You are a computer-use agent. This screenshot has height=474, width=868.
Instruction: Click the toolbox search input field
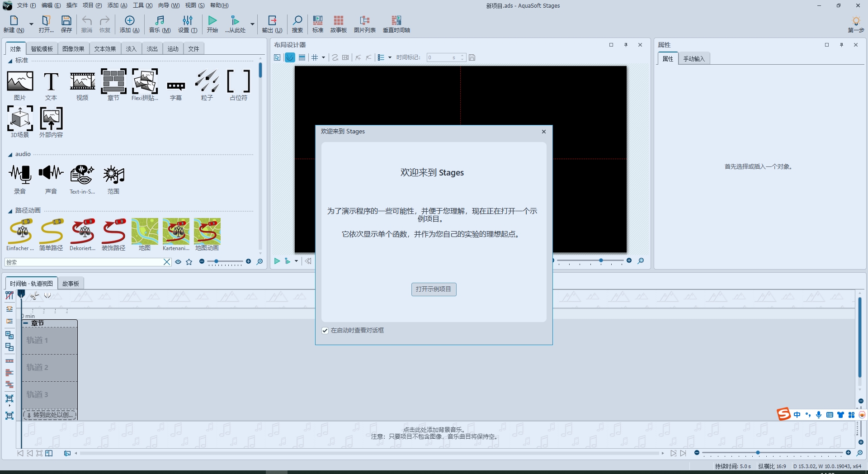pos(84,262)
